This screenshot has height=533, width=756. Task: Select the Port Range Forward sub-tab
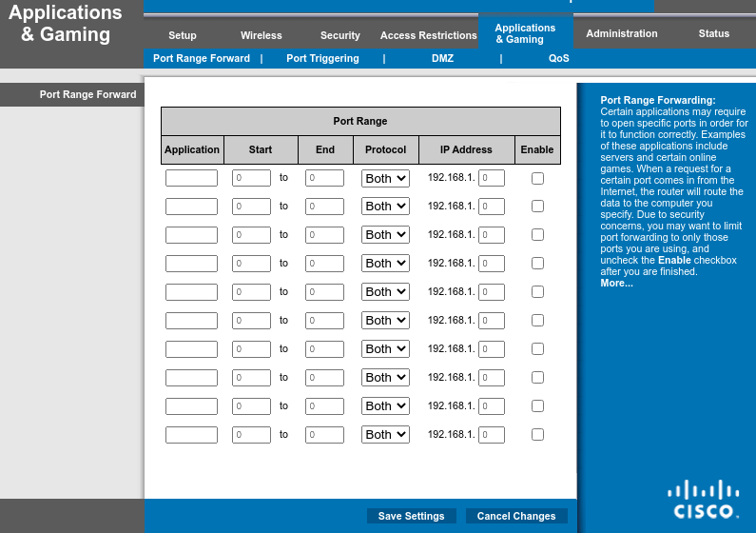tap(202, 58)
